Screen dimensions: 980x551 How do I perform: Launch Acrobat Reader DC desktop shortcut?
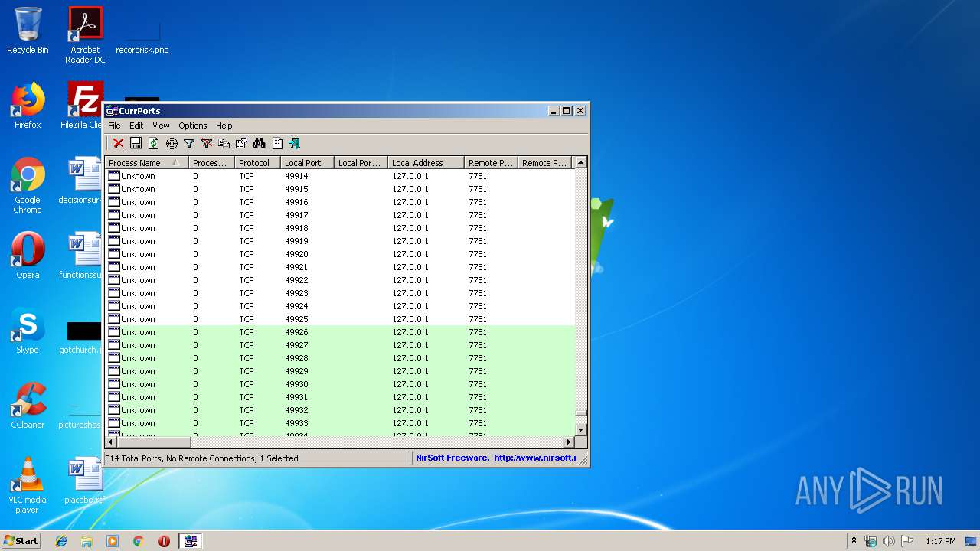85,35
